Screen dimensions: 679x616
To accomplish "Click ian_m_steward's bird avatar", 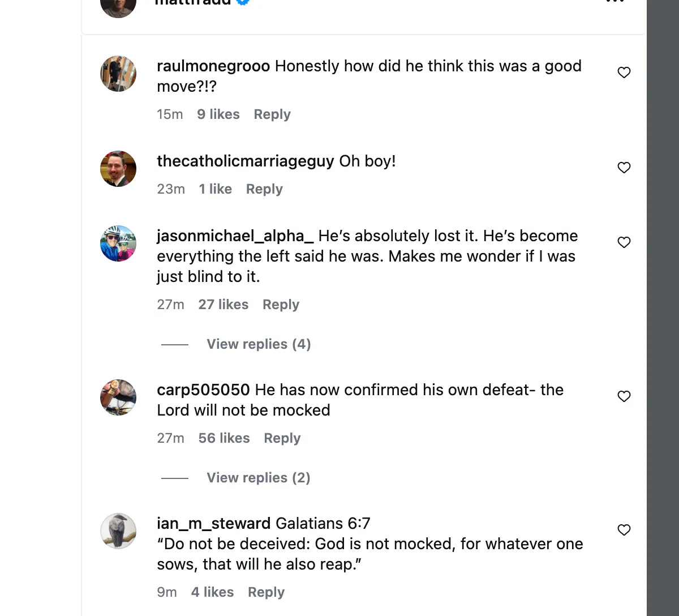I will (118, 531).
